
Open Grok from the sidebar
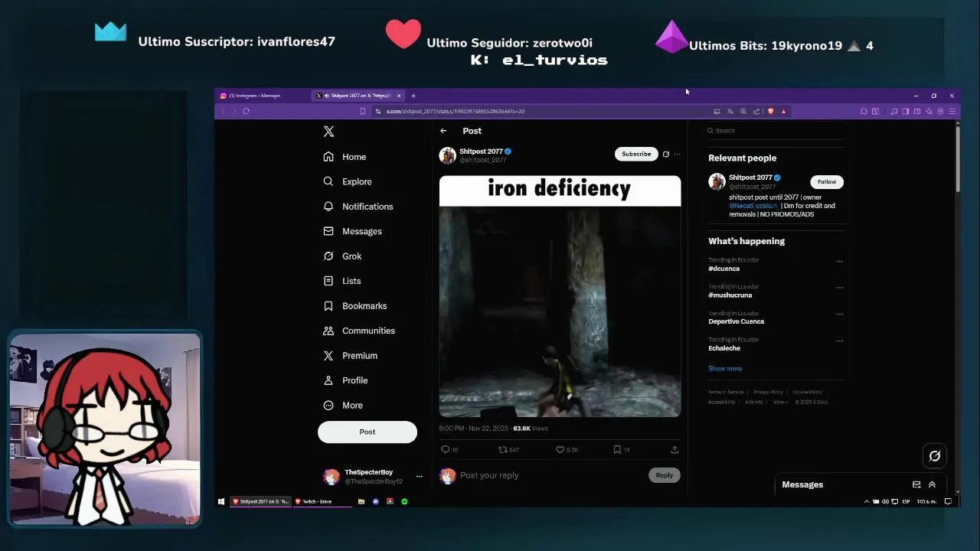pyautogui.click(x=342, y=256)
